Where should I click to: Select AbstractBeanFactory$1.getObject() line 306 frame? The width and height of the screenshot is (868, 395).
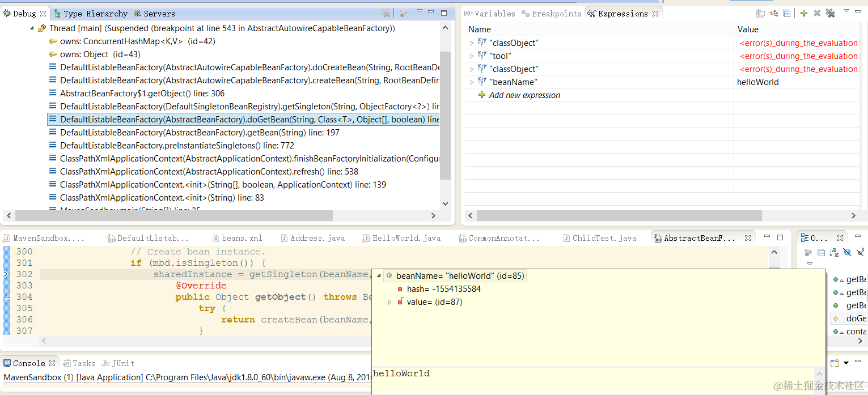coord(137,94)
